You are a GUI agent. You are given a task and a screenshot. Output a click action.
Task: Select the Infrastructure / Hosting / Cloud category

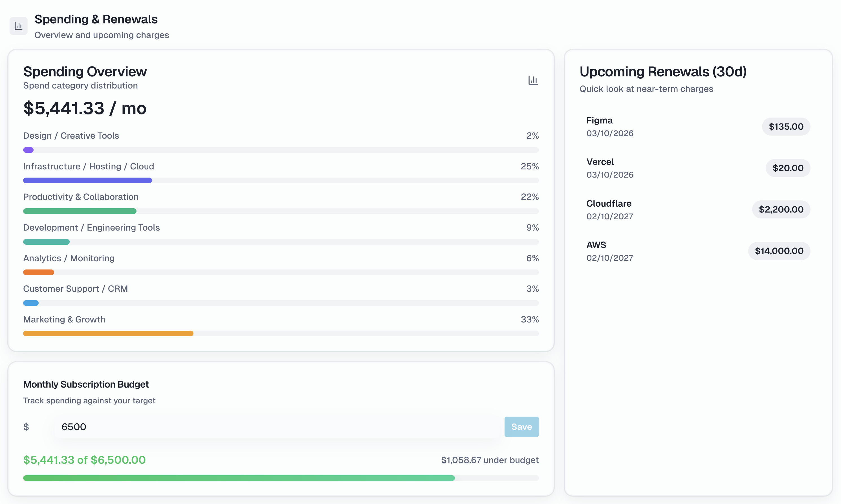88,166
